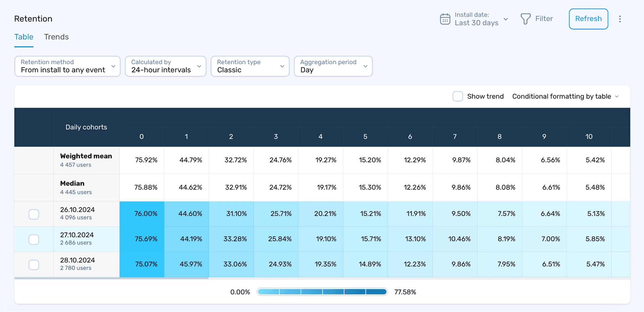Select the 26.10.2024 cohort checkbox
Image resolution: width=644 pixels, height=312 pixels.
pos(34,214)
